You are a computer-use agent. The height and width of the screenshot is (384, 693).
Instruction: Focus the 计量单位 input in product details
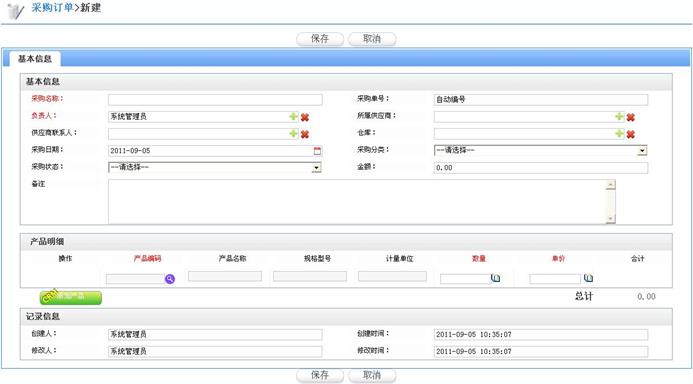392,276
